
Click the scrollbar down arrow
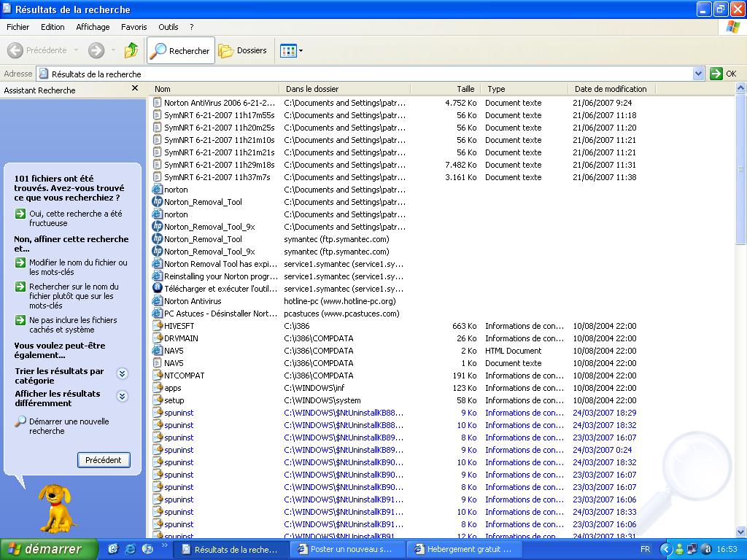(741, 532)
